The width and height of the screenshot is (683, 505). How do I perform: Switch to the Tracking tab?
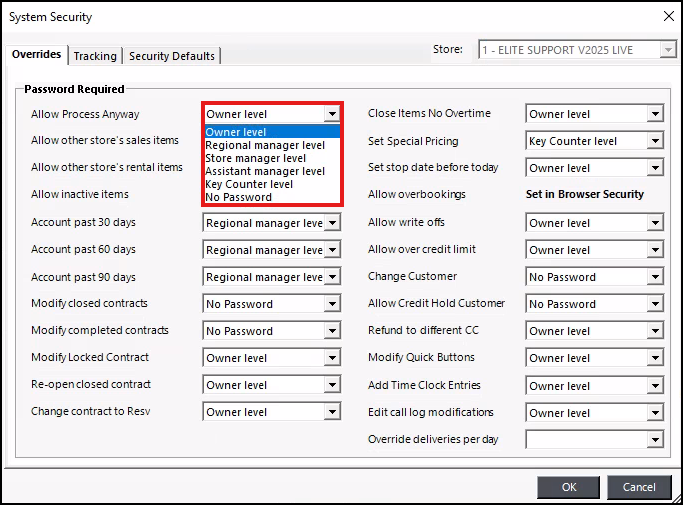pyautogui.click(x=95, y=56)
